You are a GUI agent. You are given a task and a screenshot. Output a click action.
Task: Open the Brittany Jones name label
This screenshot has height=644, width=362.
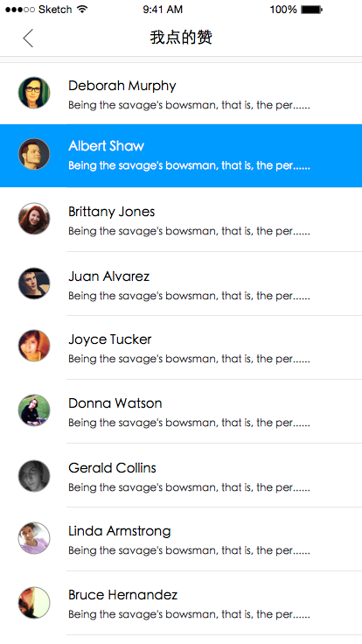point(112,212)
